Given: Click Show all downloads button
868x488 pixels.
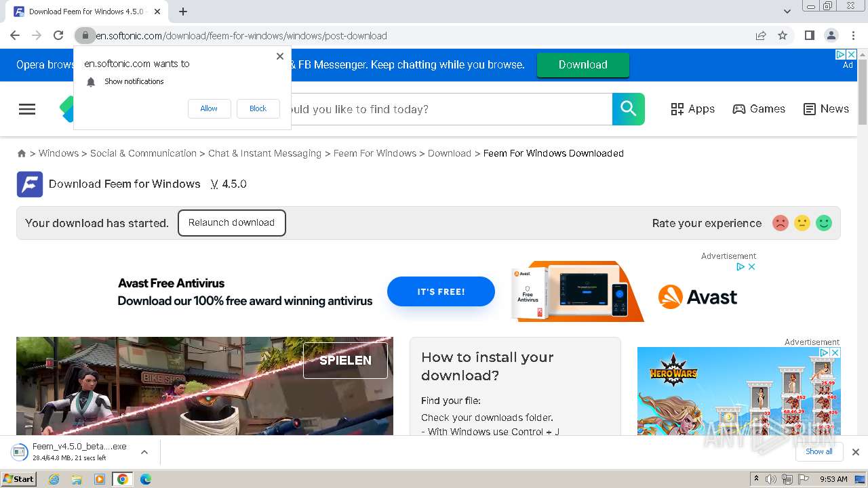Looking at the screenshot, I should click(x=818, y=452).
